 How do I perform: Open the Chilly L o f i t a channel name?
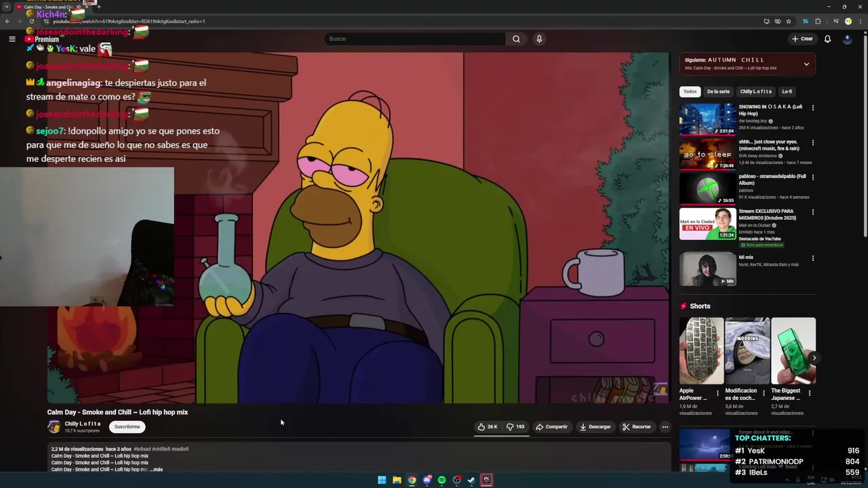[83, 424]
